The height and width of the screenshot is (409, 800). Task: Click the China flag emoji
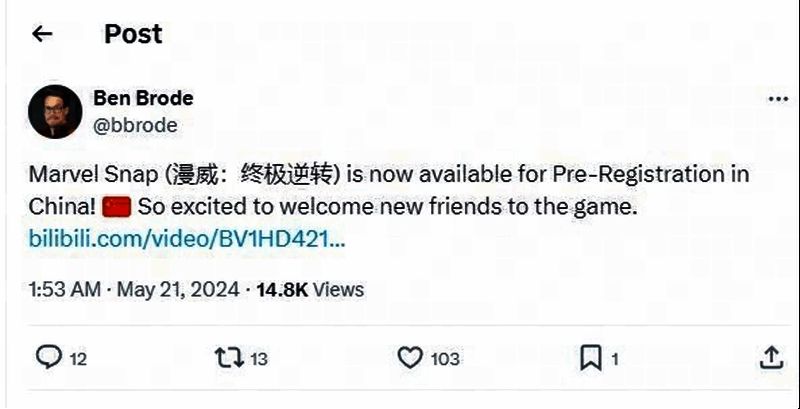pos(117,207)
